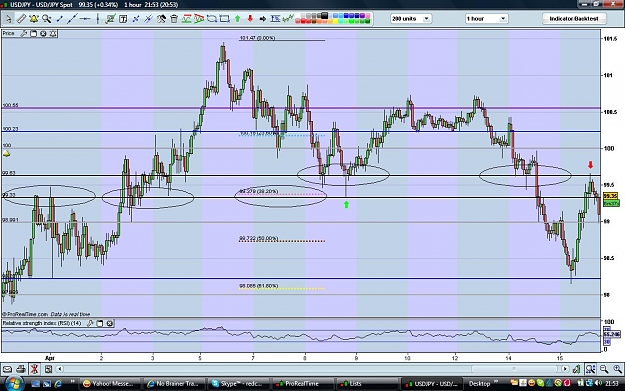Open the alert bell tool

pos(34,19)
